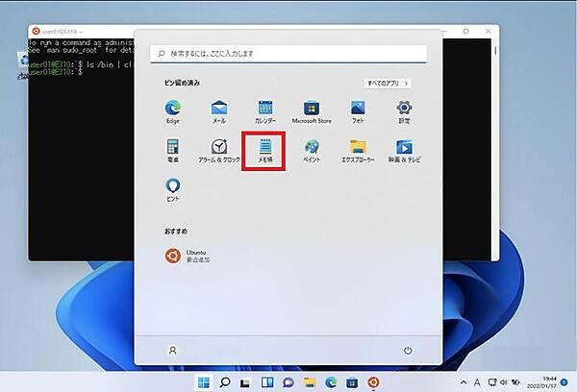Open Widgets from the taskbar
577x392 pixels.
(267, 382)
